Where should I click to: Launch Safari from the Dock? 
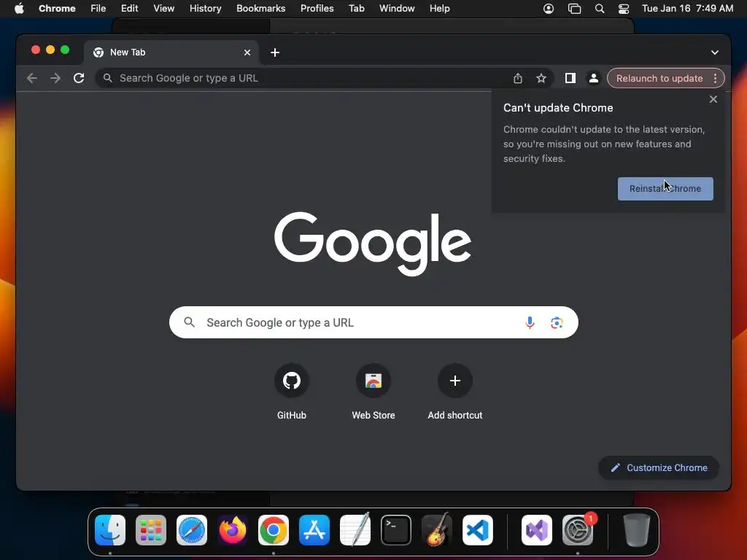[192, 530]
